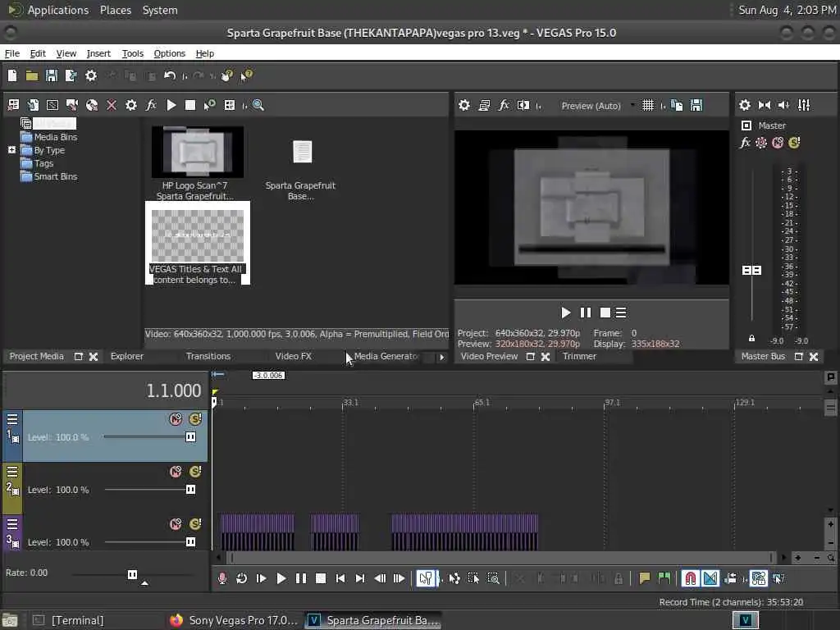Save the project with the floppy icon
This screenshot has width=840, height=630.
tap(52, 75)
